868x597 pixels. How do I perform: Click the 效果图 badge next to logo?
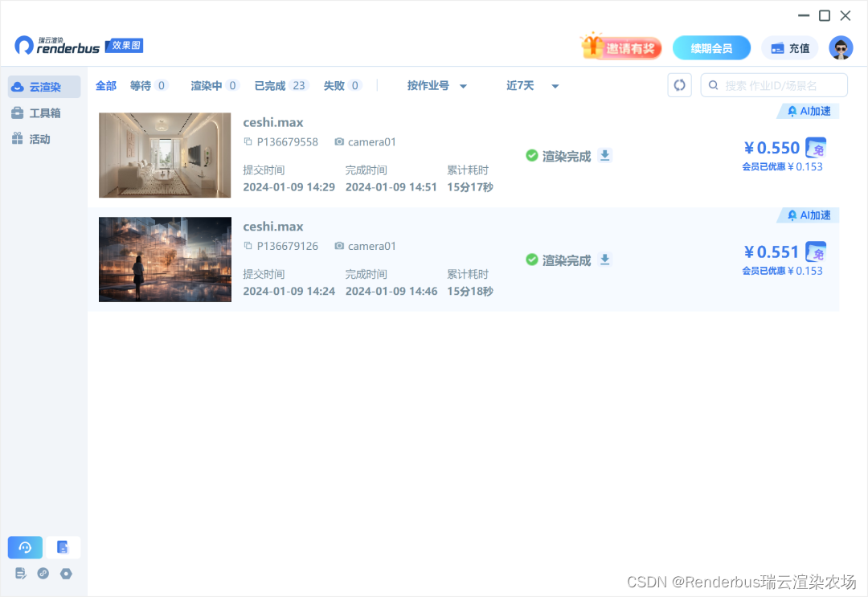125,45
